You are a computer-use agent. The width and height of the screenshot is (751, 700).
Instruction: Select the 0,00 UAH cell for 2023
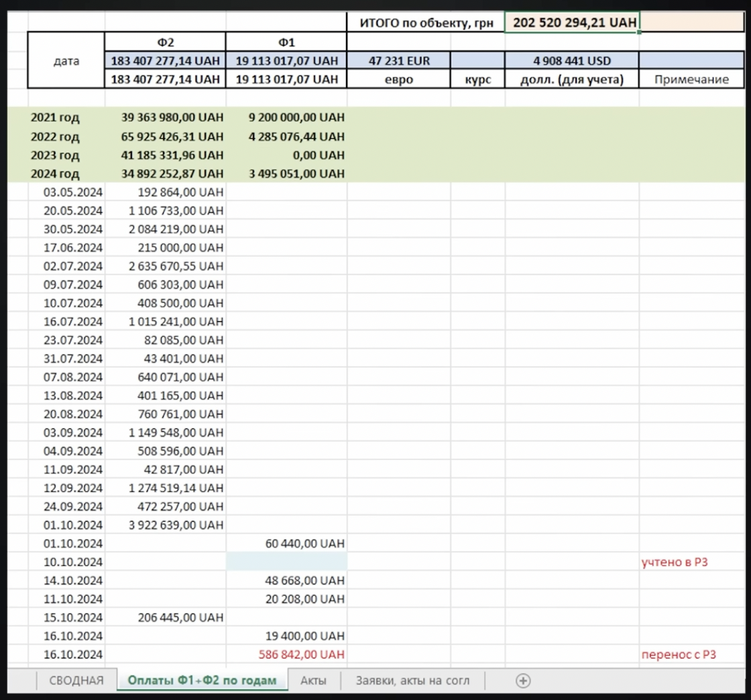(286, 155)
